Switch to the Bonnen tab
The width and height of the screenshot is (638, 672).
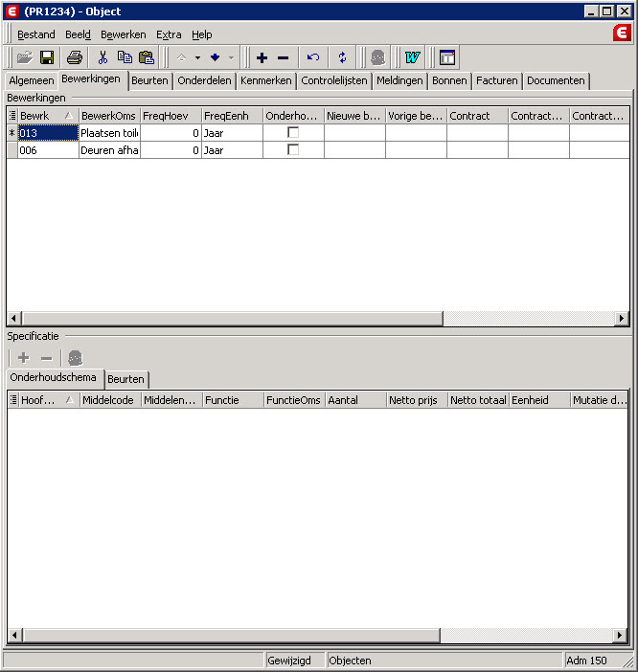tap(449, 80)
